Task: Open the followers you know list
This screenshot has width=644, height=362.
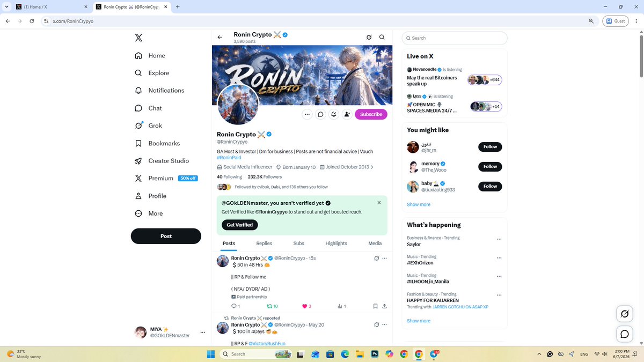Action: (x=272, y=187)
